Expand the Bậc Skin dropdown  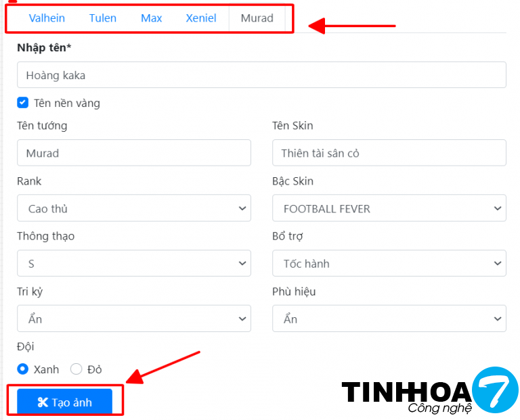point(389,208)
